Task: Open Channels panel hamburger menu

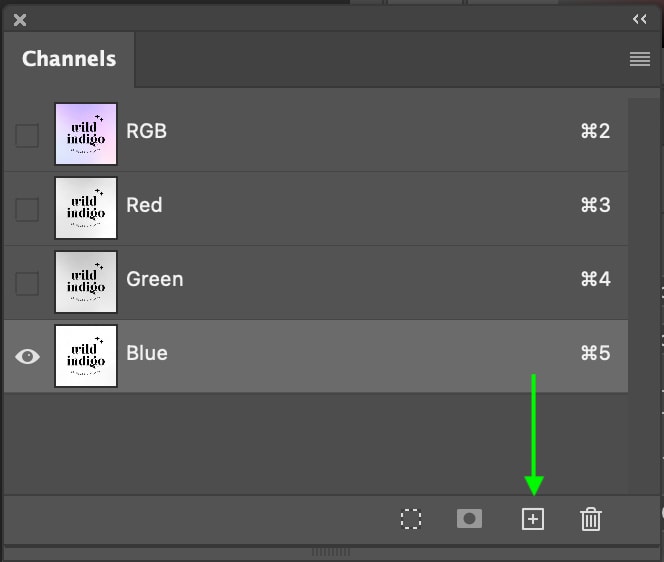Action: tap(640, 59)
